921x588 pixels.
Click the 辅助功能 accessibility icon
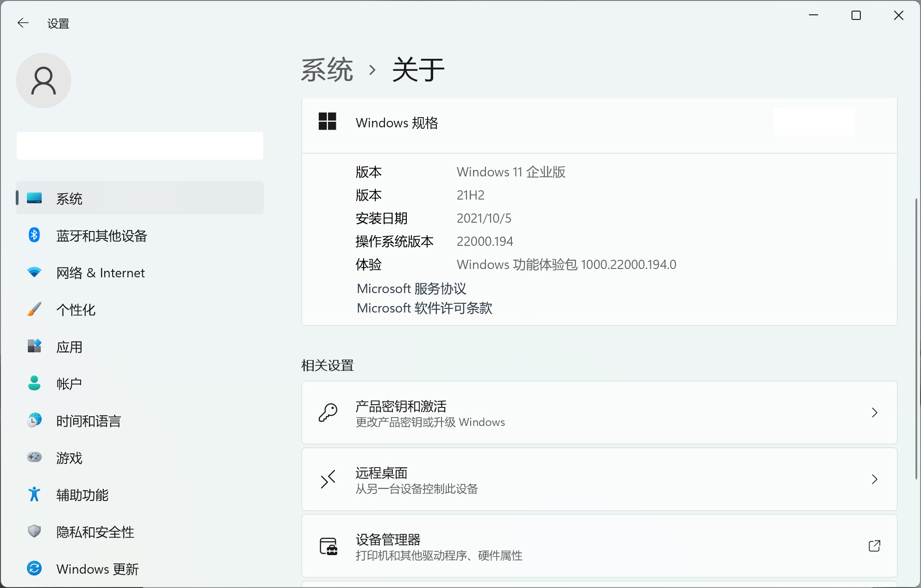tap(34, 494)
